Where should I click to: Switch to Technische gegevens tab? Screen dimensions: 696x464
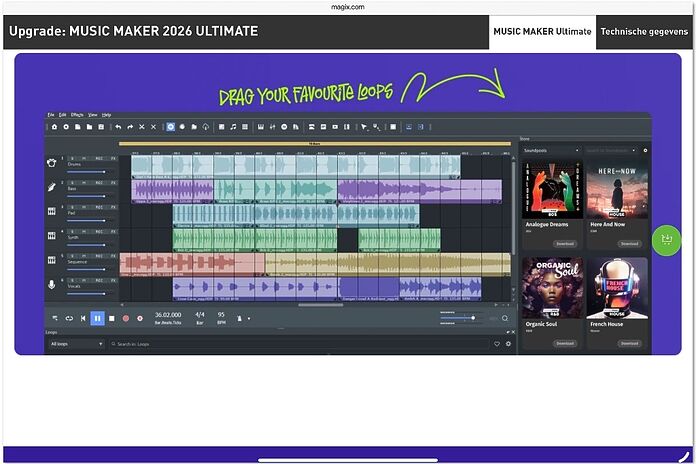644,32
